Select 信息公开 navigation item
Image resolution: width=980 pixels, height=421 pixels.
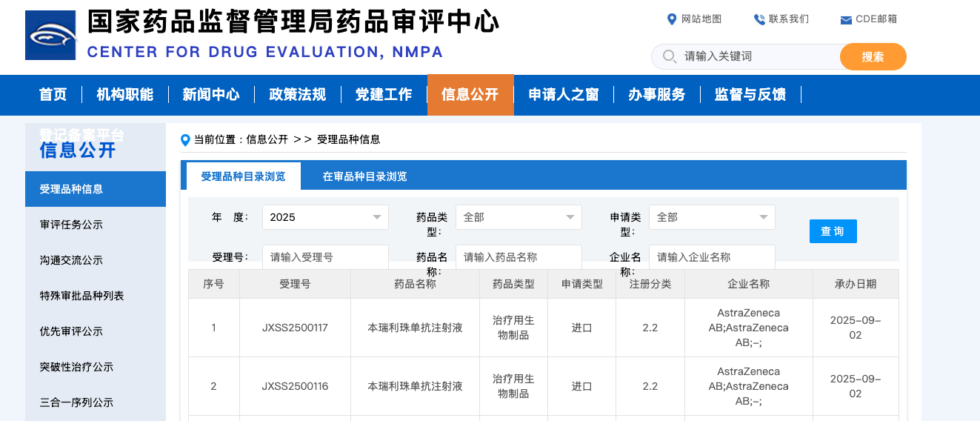(x=470, y=95)
